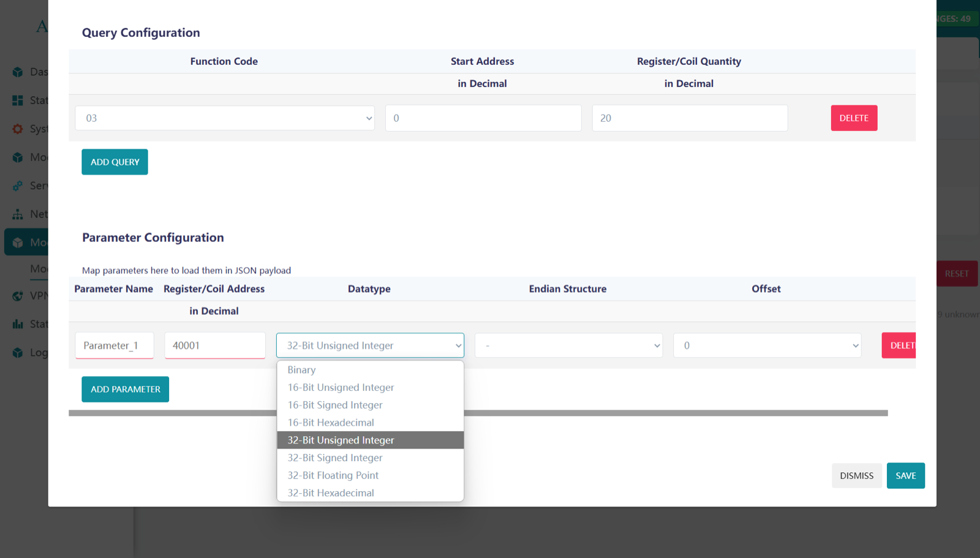Open the Function Code dropdown showing 03
The height and width of the screenshot is (558, 980).
click(x=224, y=118)
